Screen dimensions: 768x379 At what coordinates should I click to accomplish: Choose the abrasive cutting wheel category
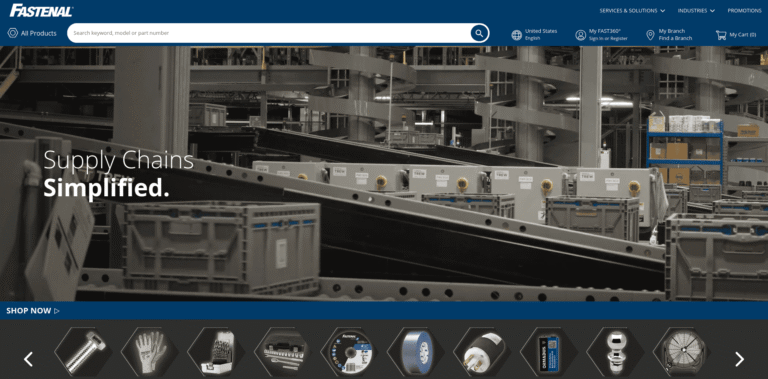[349, 352]
